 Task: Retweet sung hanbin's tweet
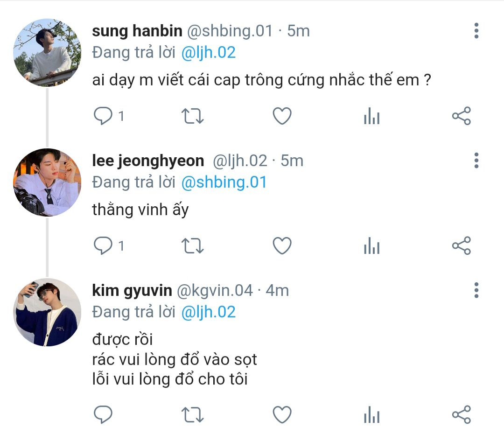pyautogui.click(x=193, y=116)
